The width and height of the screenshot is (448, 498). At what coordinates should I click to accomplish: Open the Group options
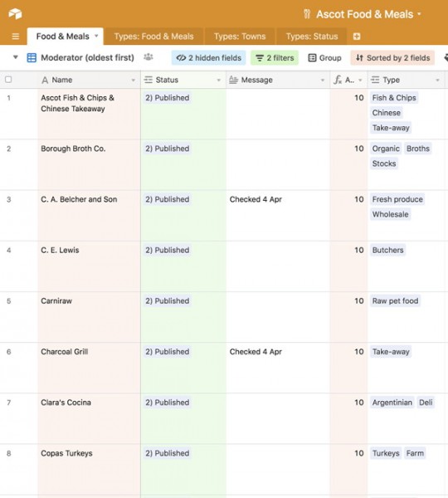(x=325, y=58)
